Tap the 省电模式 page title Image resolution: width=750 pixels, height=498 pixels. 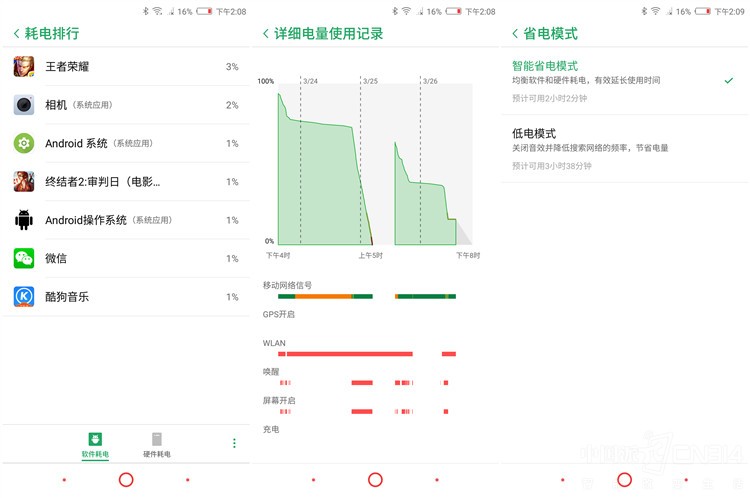(551, 33)
